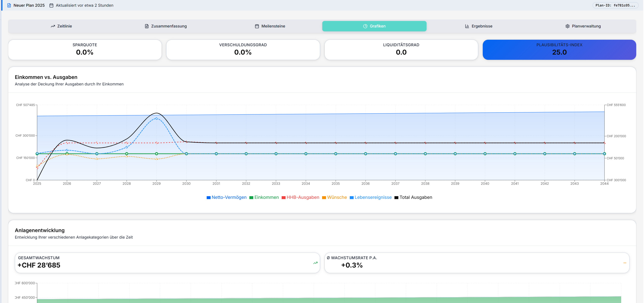Image resolution: width=644 pixels, height=303 pixels.
Task: Hide HHB-Ausgaben series via legend
Action: click(x=302, y=197)
